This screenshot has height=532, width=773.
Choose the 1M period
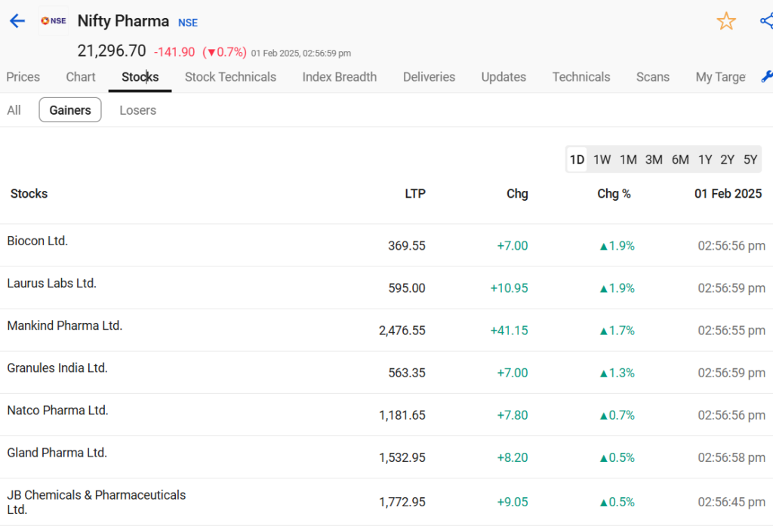[628, 160]
